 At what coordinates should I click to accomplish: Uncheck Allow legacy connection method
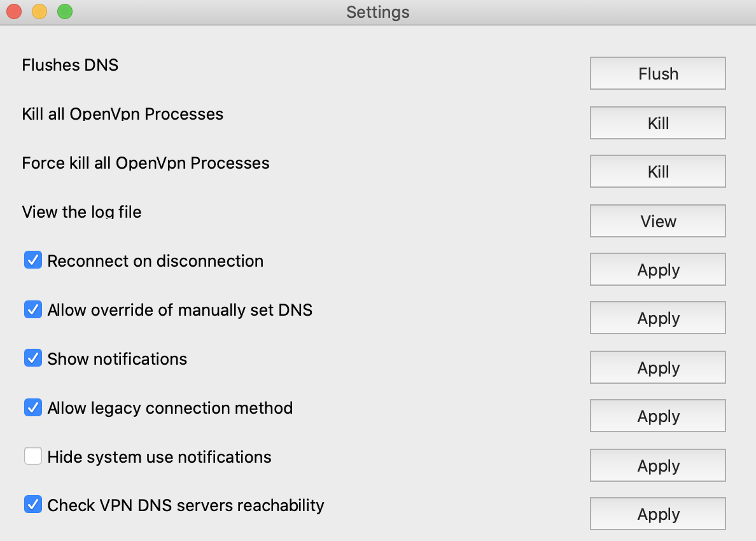click(33, 407)
